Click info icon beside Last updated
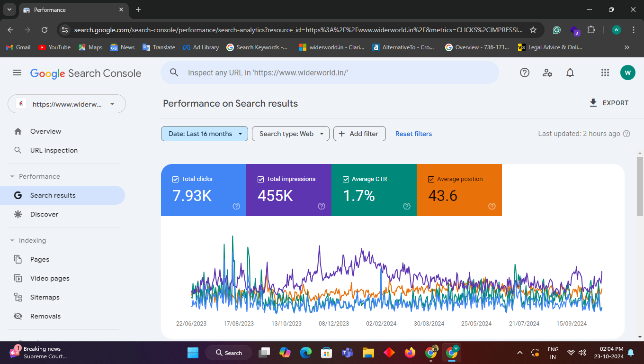This screenshot has height=364, width=644. [x=626, y=134]
